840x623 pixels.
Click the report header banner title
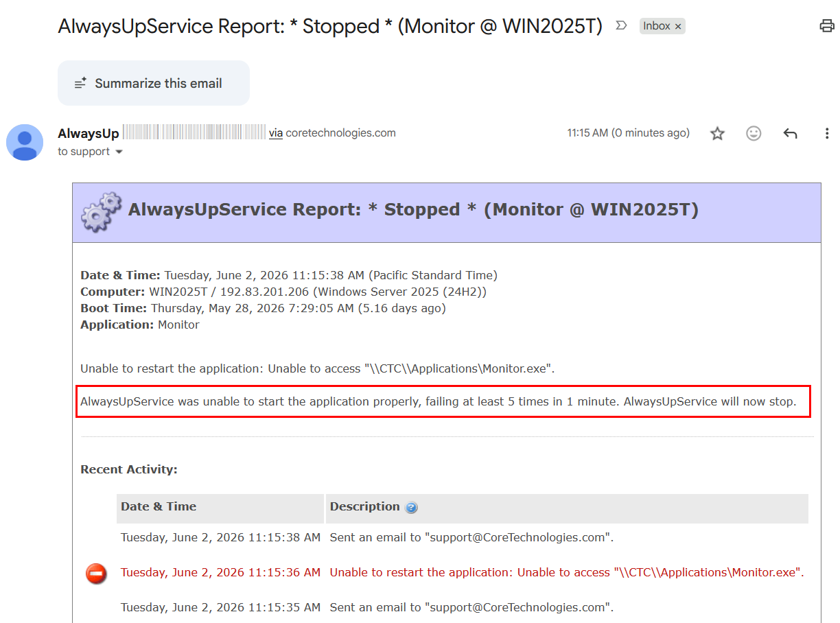coord(413,209)
